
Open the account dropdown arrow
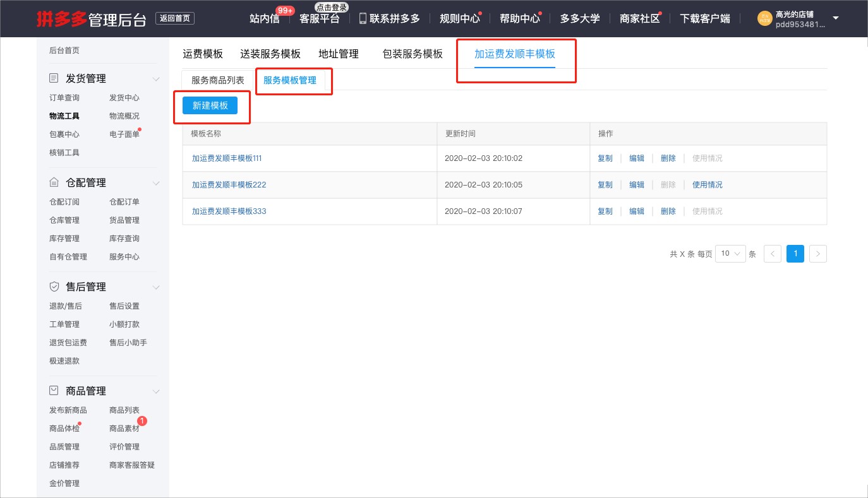[x=836, y=18]
